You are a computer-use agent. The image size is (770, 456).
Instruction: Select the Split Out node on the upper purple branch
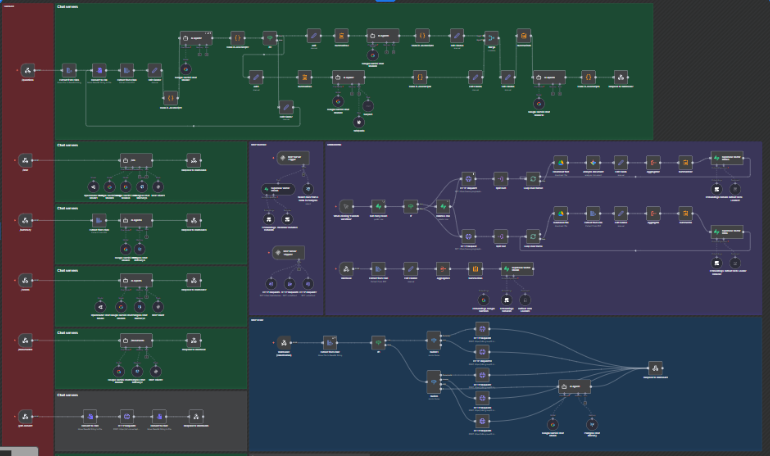pyautogui.click(x=500, y=179)
